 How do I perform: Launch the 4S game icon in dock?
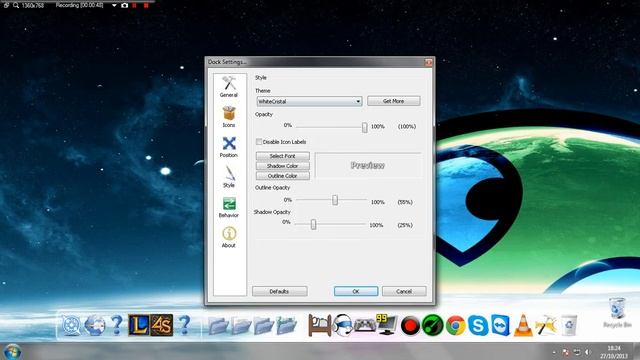[162, 325]
